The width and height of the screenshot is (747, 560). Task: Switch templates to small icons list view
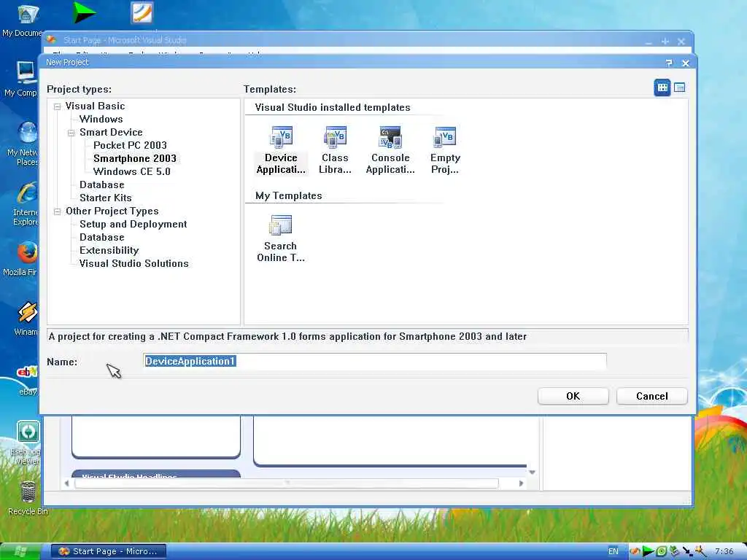click(x=679, y=87)
